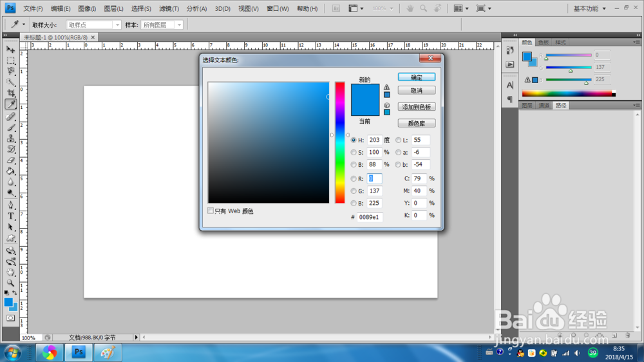Viewport: 644px width, 362px height.
Task: Click the hex color # input field
Action: (370, 217)
